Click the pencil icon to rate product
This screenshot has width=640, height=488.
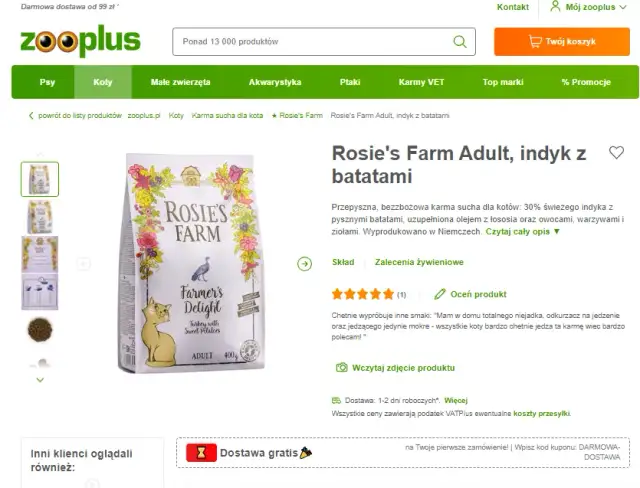(x=440, y=294)
